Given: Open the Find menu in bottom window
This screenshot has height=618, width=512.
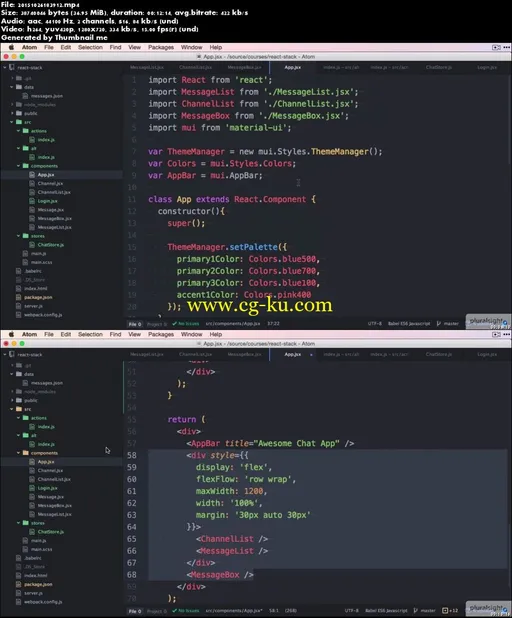Looking at the screenshot, I should tap(115, 334).
